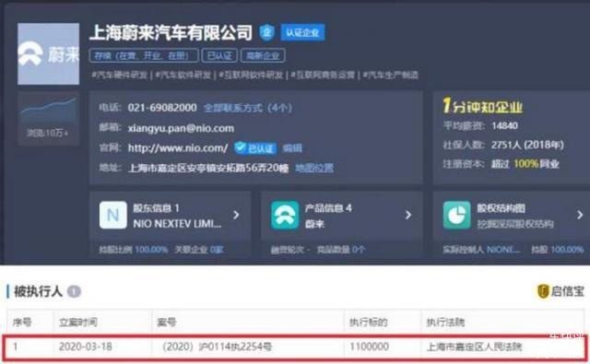The width and height of the screenshot is (590, 364).
Task: Click the 100.00% shareholding ratio value
Action: [x=151, y=250]
